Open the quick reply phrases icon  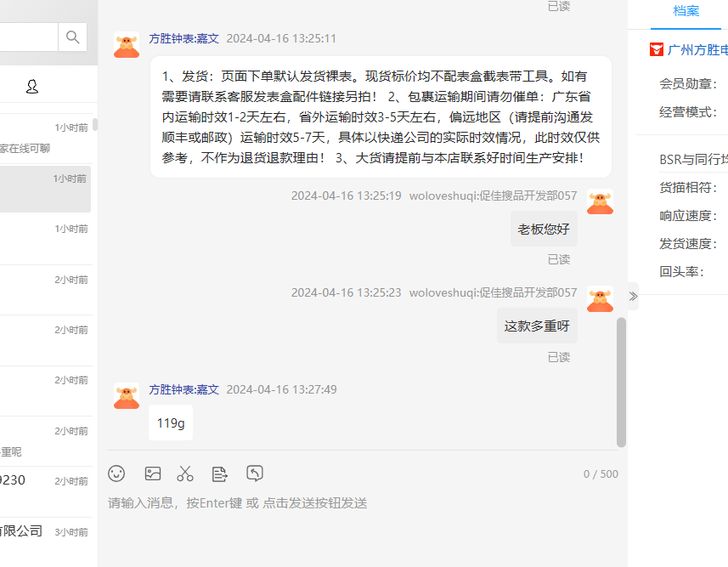click(x=220, y=474)
